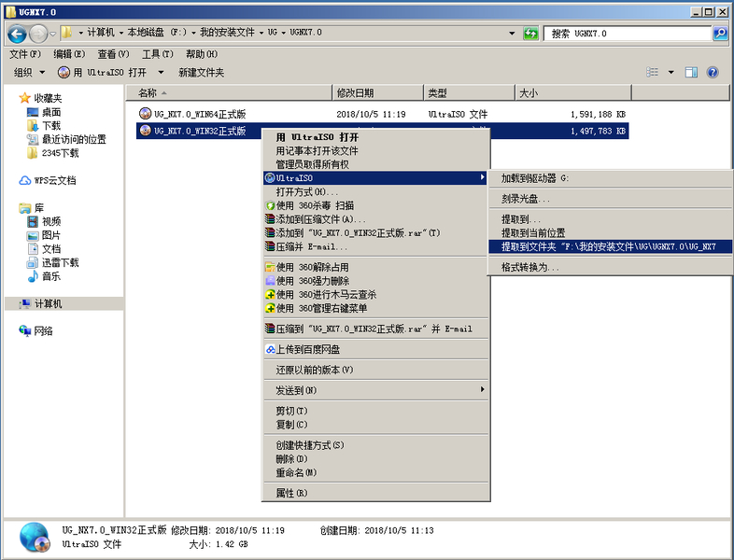Sort by 类型 column header
Image resolution: width=734 pixels, height=560 pixels.
469,92
